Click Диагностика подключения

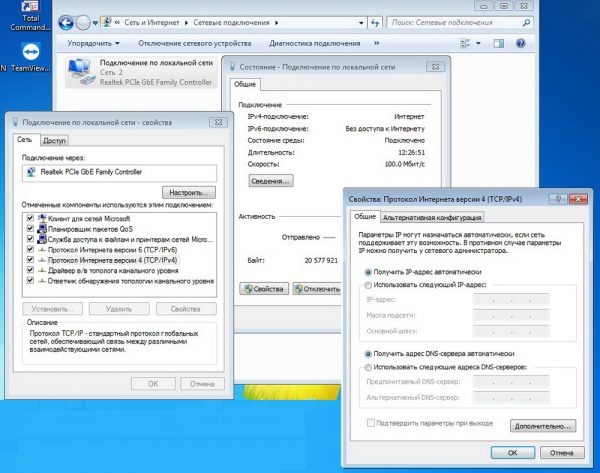tap(315, 43)
